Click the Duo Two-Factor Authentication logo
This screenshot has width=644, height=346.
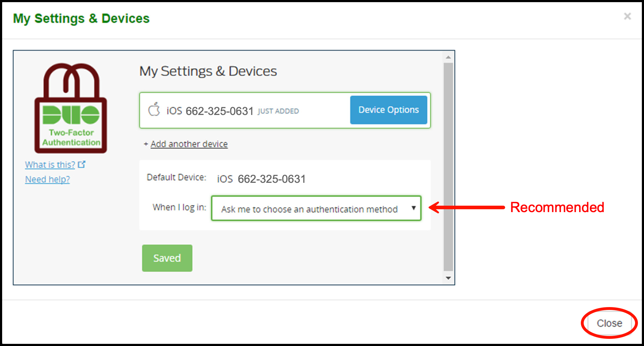pyautogui.click(x=71, y=108)
